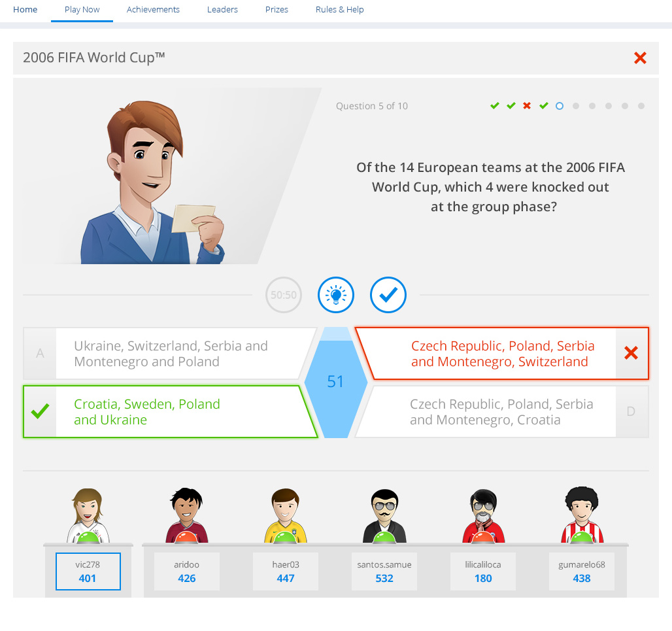Click haer03 player avatar
The height and width of the screenshot is (631, 672).
click(286, 515)
